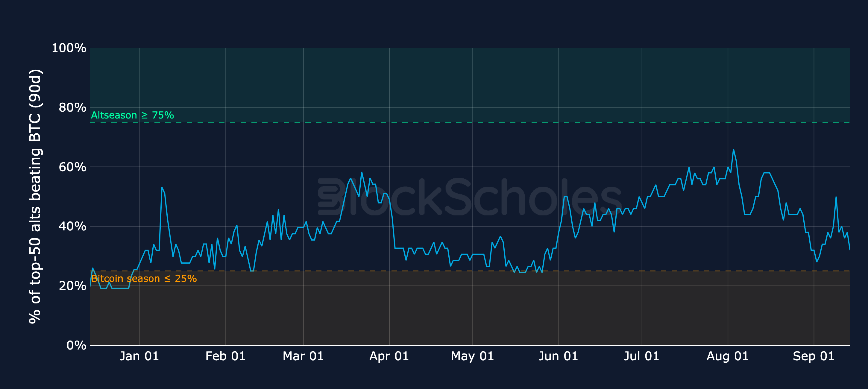The image size is (868, 389).
Task: Click the Sep 01 x-axis label
Action: tap(814, 356)
